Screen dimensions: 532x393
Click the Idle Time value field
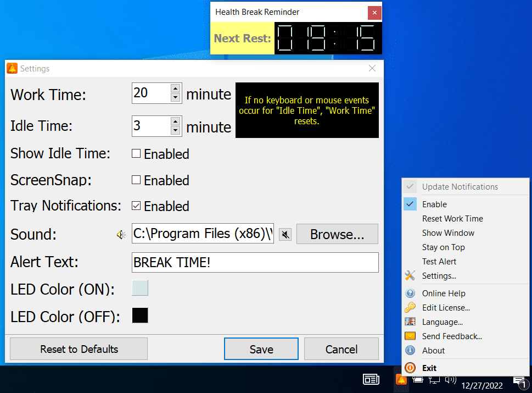pos(152,126)
